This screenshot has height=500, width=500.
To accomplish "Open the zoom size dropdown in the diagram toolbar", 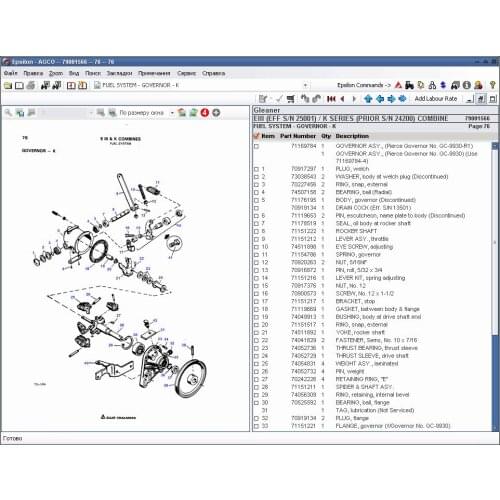I will click(172, 113).
